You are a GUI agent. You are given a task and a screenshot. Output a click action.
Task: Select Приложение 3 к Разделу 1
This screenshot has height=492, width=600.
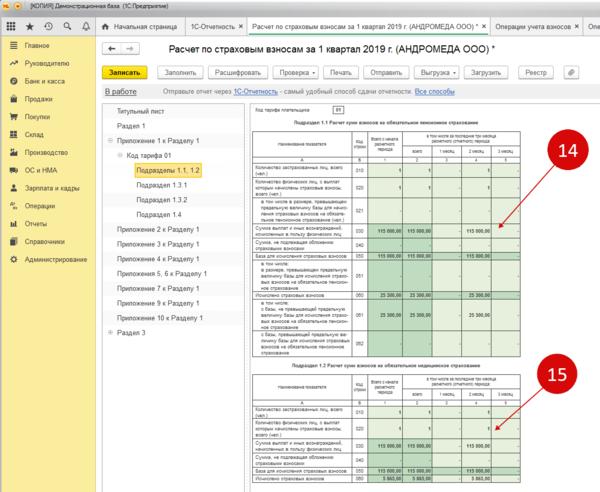pos(158,244)
